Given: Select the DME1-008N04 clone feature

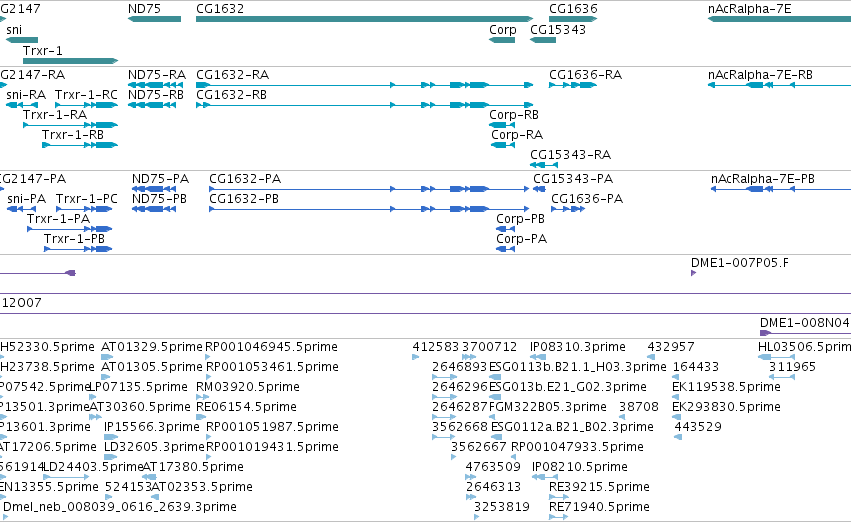Looking at the screenshot, I should point(805,333).
